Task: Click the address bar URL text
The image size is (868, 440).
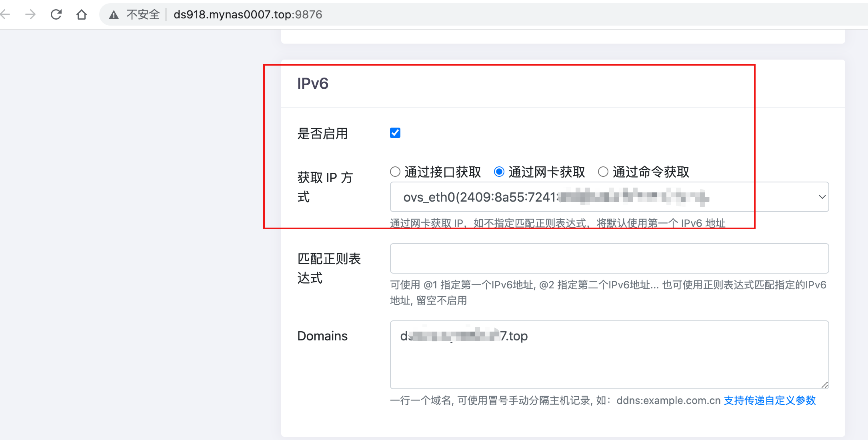Action: pyautogui.click(x=248, y=15)
